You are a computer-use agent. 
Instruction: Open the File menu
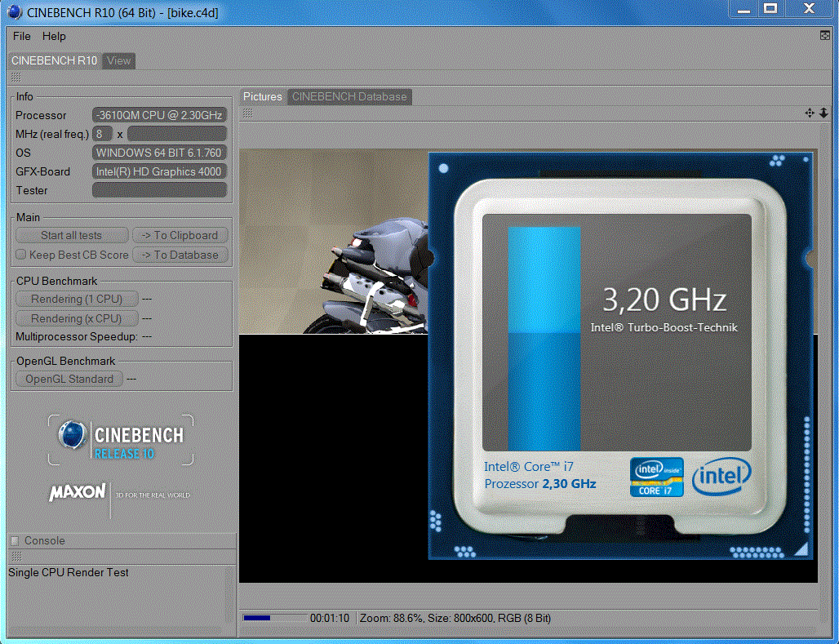point(21,37)
